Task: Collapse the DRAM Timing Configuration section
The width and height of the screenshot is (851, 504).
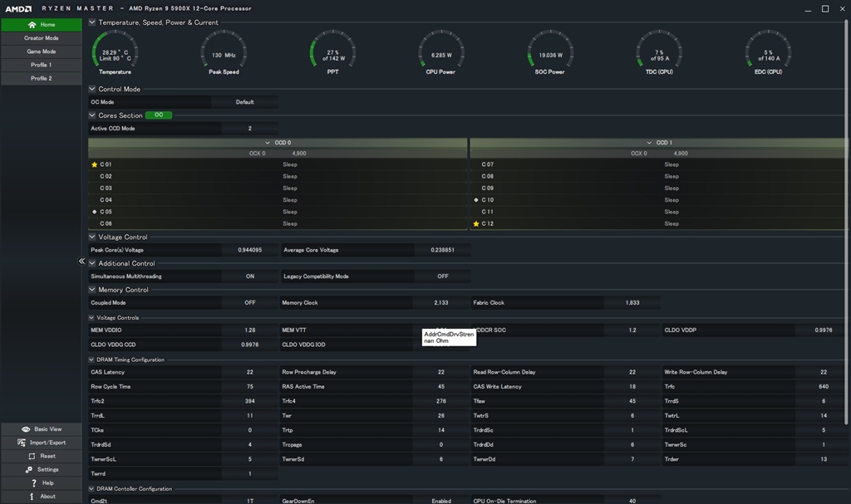Action: tap(91, 360)
